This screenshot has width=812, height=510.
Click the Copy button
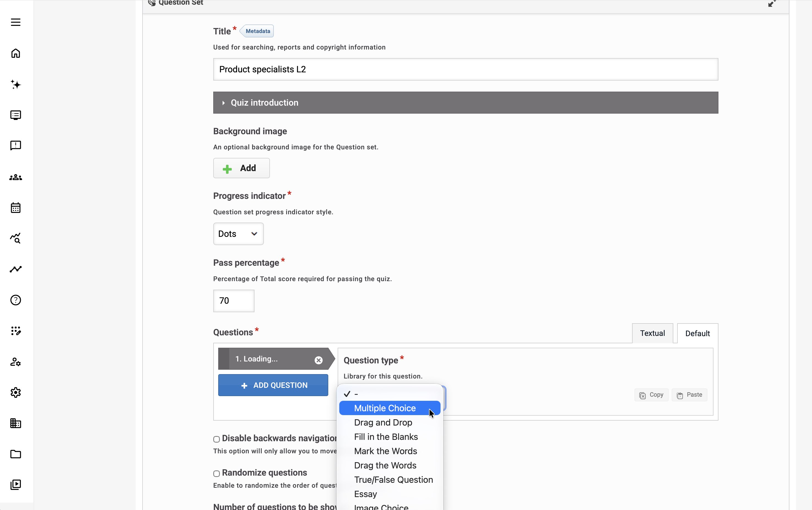[651, 395]
